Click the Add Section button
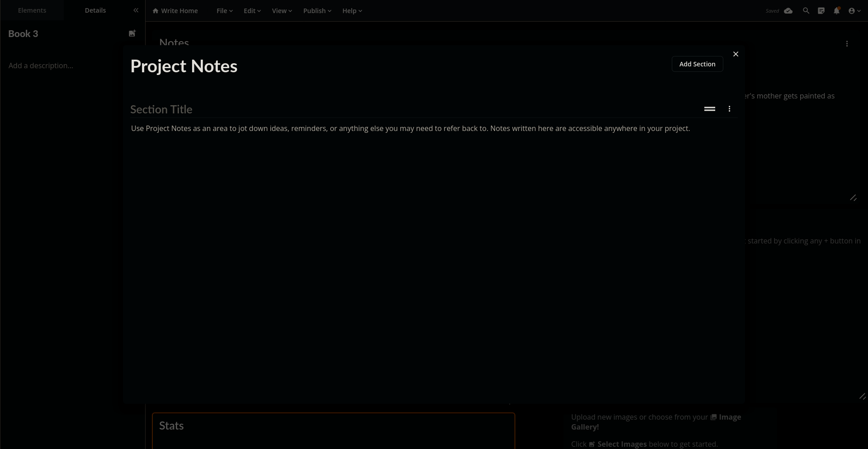 point(697,64)
